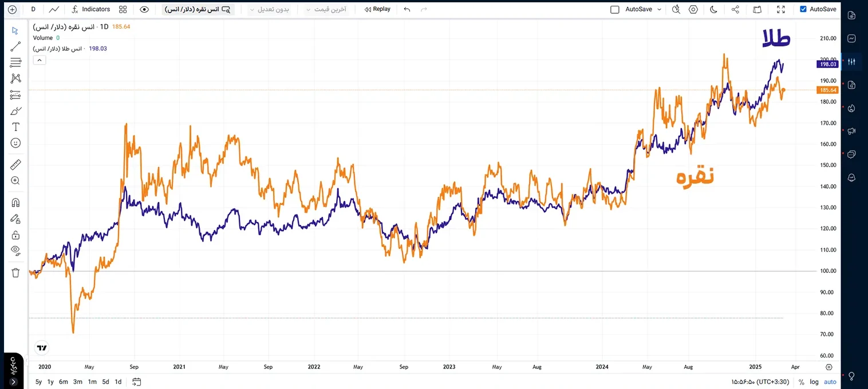Toggle the eye visibility icon in toolbar
This screenshot has height=389, width=868.
[144, 9]
